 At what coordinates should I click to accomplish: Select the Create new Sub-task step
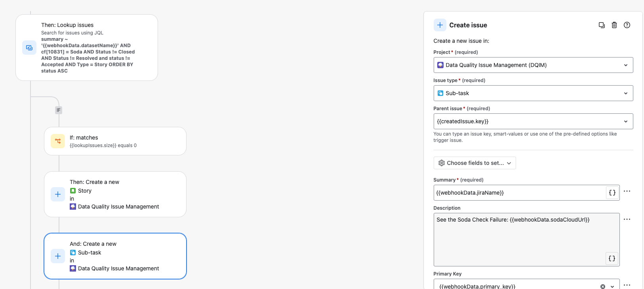(115, 256)
